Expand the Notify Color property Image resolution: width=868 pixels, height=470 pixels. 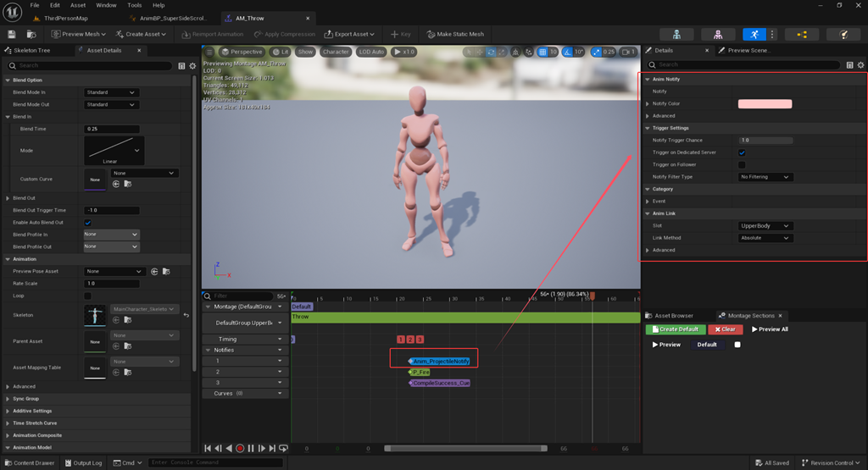[x=648, y=103]
